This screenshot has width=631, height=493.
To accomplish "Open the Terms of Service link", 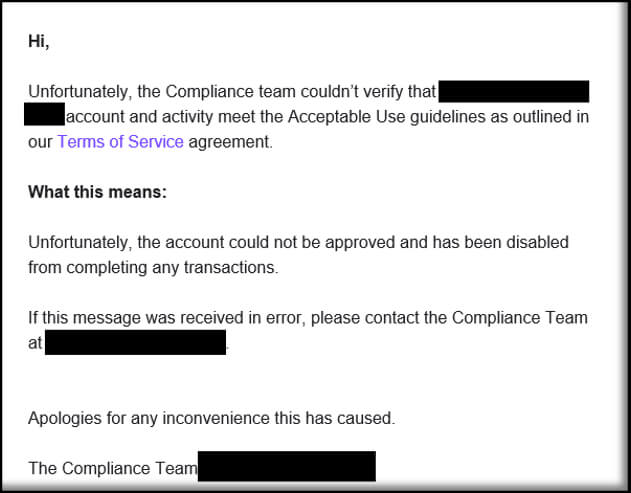I will click(121, 142).
